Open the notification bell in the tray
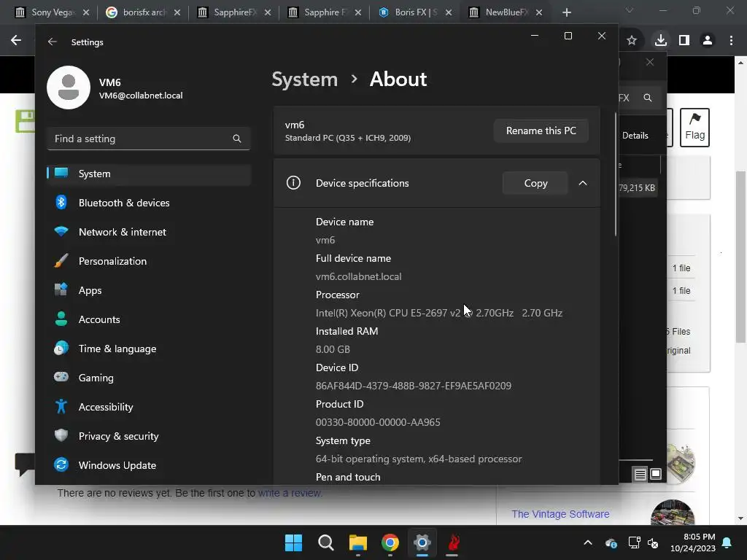The image size is (747, 560). click(x=727, y=542)
